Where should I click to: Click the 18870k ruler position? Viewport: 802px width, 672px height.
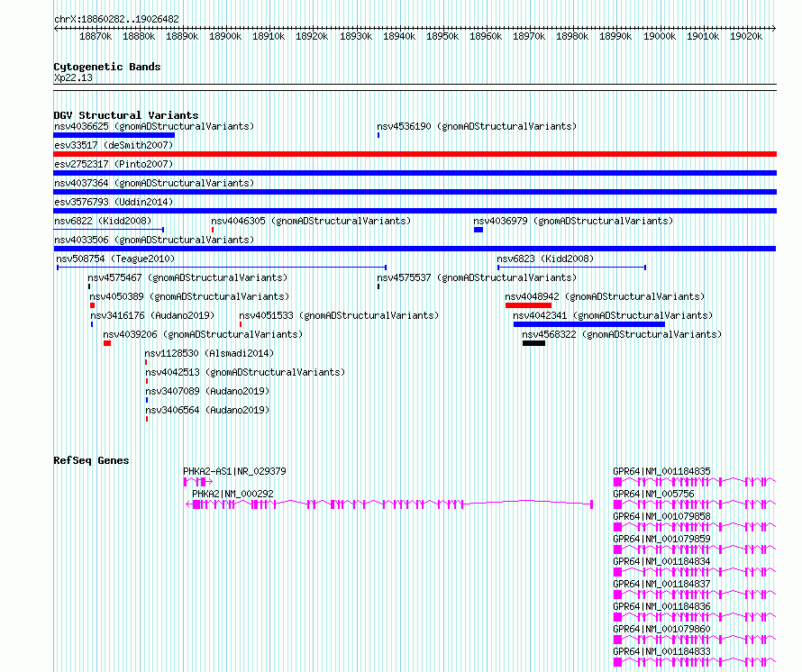96,37
